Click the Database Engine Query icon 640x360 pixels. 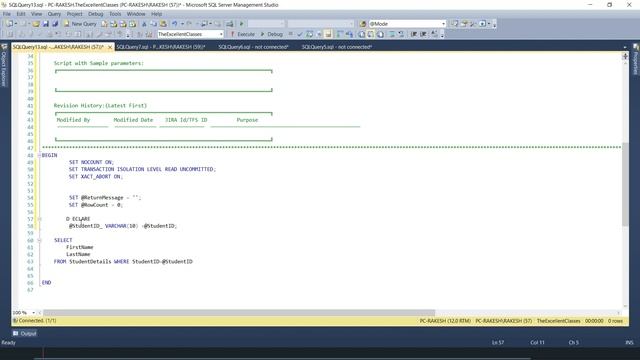click(104, 24)
